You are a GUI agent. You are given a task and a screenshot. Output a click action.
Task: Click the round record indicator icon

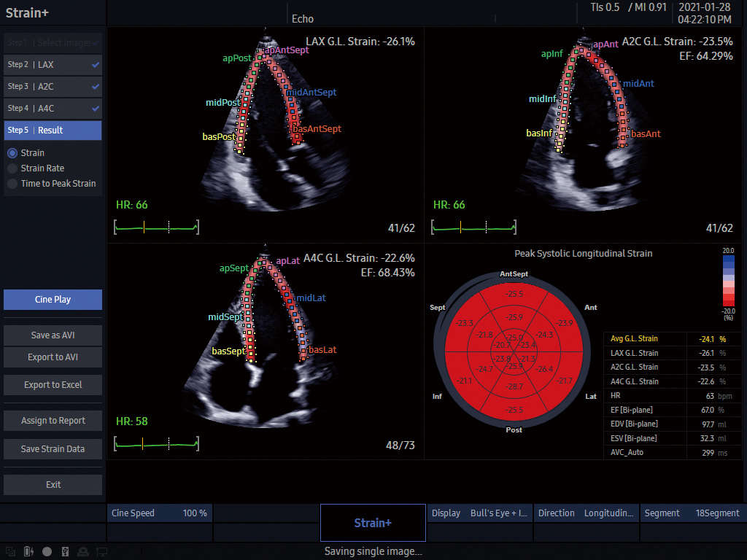pyautogui.click(x=47, y=551)
